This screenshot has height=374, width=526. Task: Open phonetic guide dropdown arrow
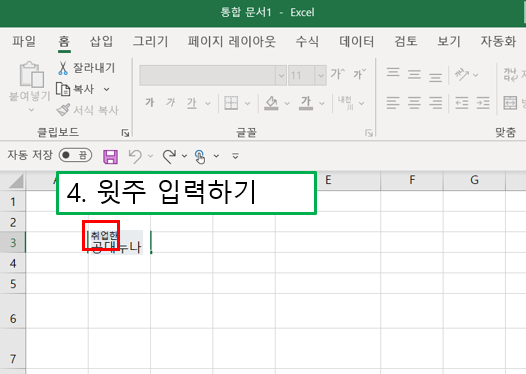tap(362, 103)
